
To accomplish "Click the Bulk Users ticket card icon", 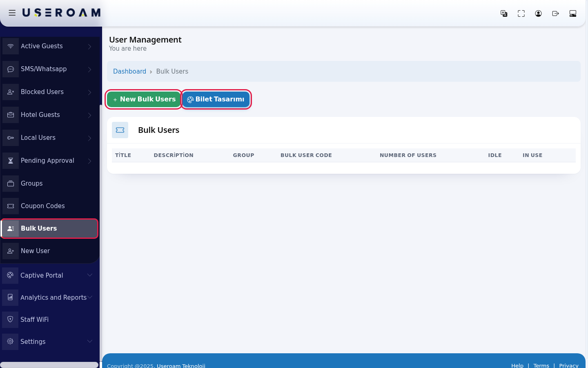I will [120, 130].
